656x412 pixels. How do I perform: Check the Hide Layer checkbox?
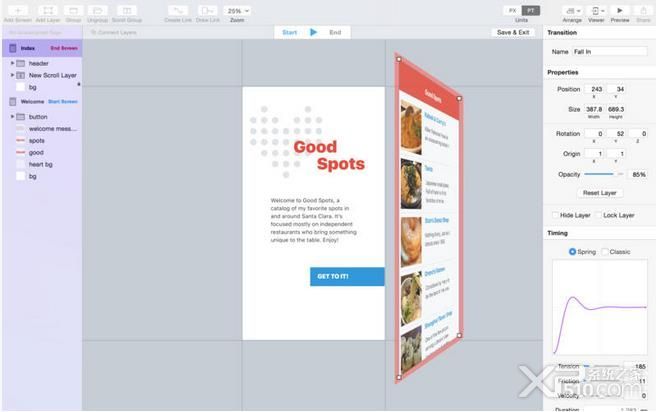pos(555,215)
